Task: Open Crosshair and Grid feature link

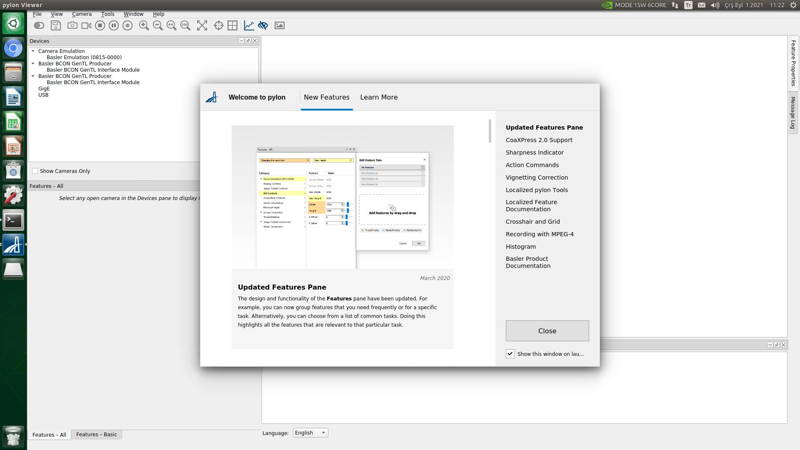Action: (x=533, y=221)
